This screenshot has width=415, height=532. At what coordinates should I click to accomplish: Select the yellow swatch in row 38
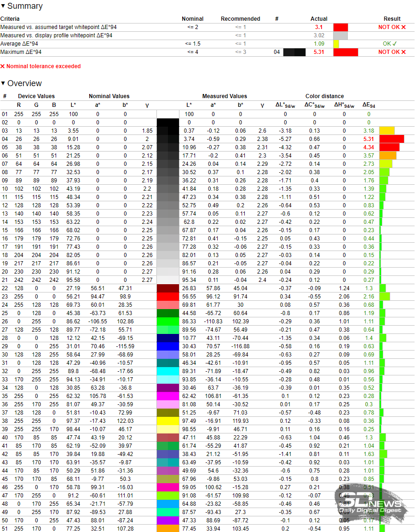(167, 421)
